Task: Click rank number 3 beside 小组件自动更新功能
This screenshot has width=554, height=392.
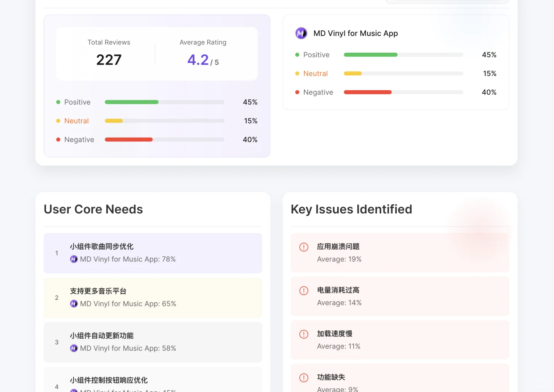Action: point(57,342)
